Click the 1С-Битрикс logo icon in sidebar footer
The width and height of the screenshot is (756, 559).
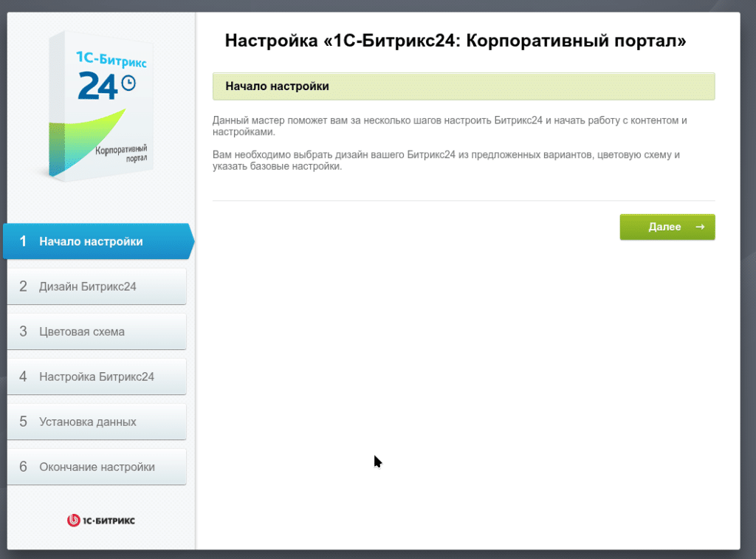coord(74,520)
